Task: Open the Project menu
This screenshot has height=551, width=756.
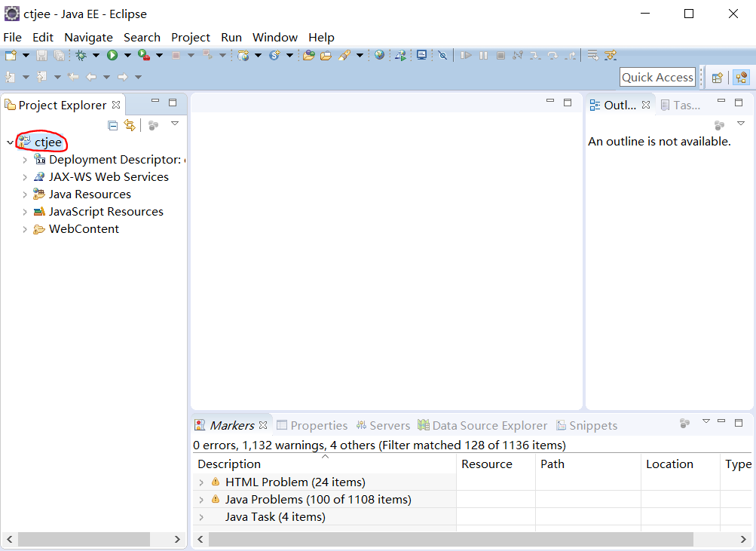Action: click(x=191, y=38)
